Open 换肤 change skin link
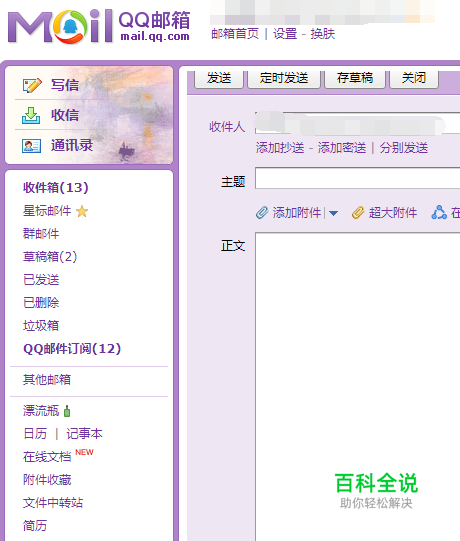460x541 pixels. click(323, 34)
